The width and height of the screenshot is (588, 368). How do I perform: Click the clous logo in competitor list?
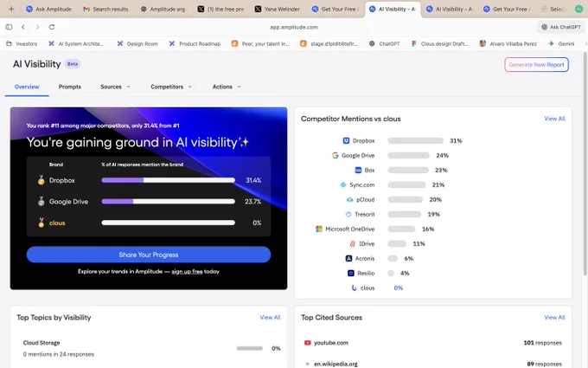pyautogui.click(x=354, y=288)
